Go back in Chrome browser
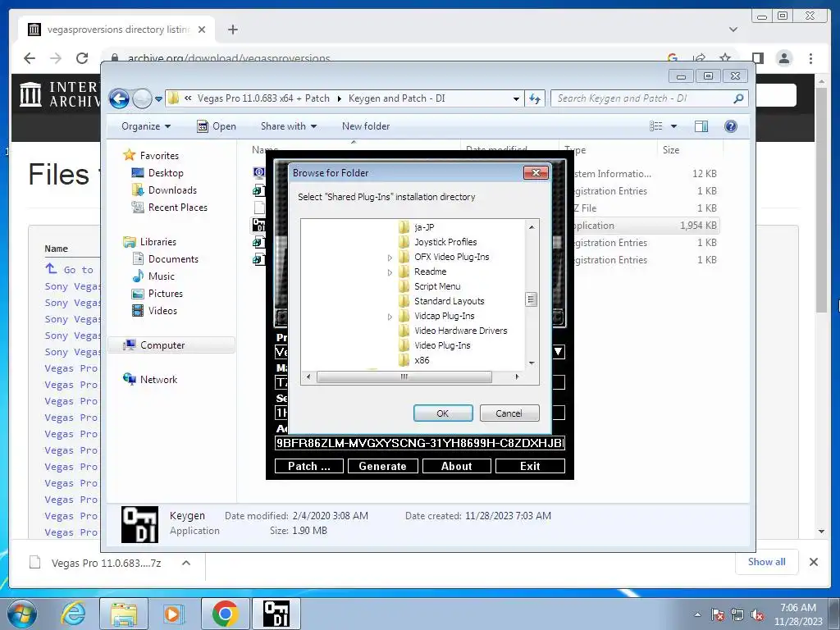This screenshot has width=840, height=630. coord(30,58)
